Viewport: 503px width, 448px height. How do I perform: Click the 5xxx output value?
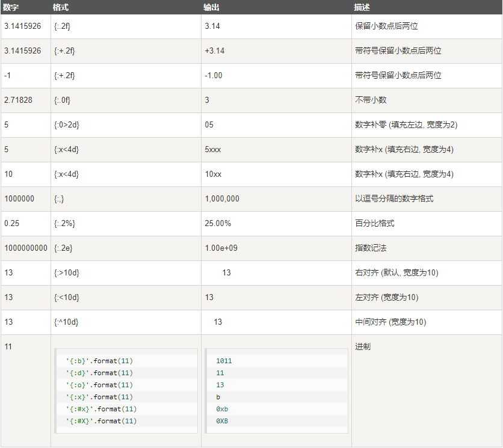click(213, 150)
